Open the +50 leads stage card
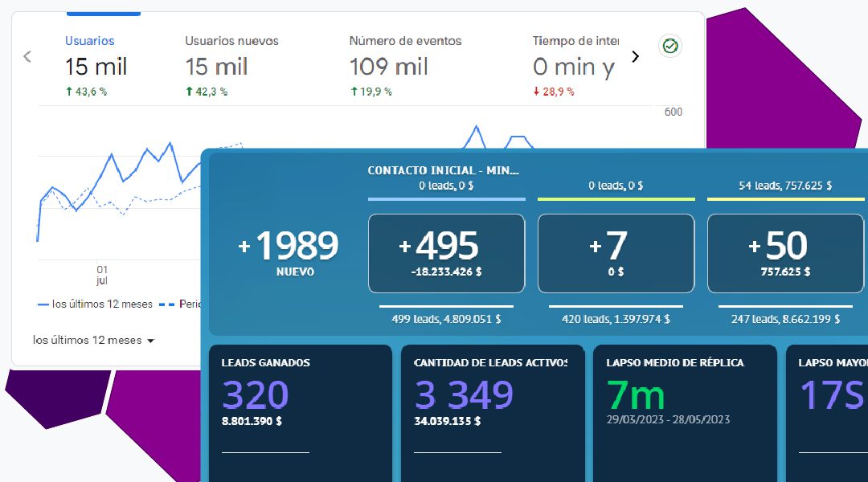This screenshot has height=482, width=868. pyautogui.click(x=785, y=253)
